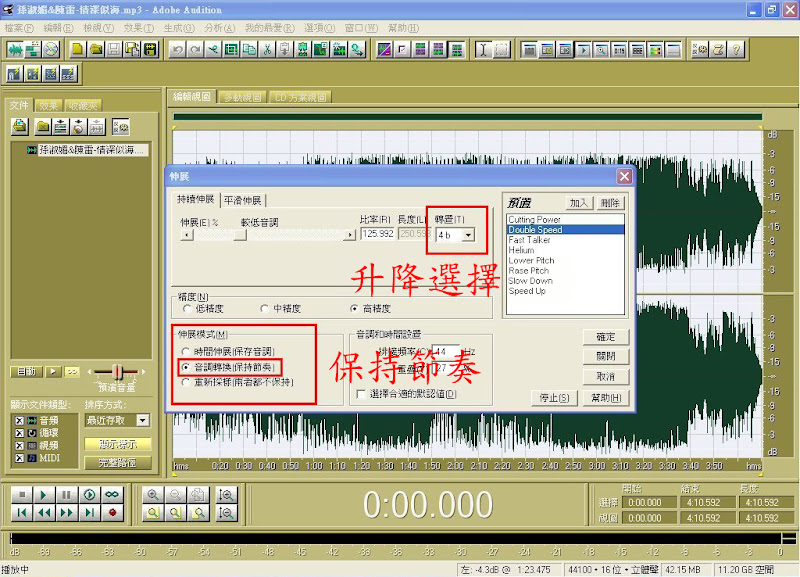800x577 pixels.
Task: Click the Copy toolbar icon
Action: tap(249, 49)
